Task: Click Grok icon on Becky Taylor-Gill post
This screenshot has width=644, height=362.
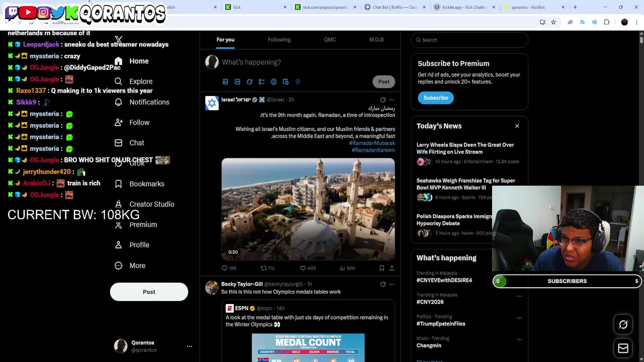Action: tap(383, 285)
